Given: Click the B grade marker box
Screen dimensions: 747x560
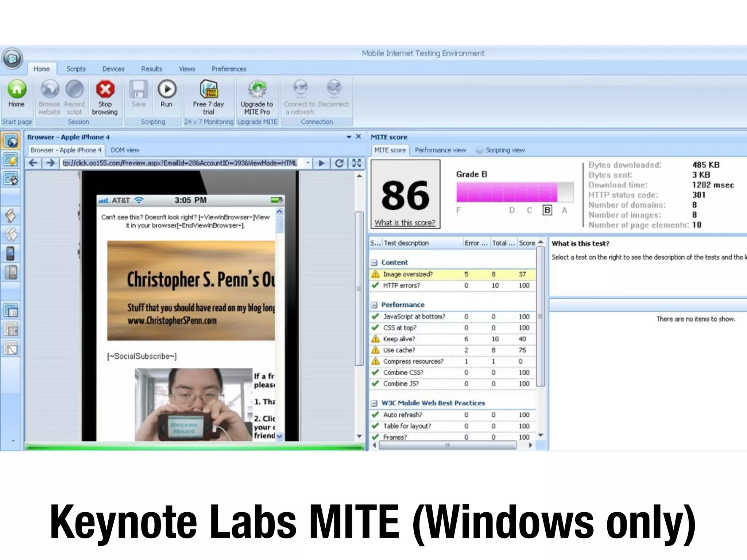Looking at the screenshot, I should click(547, 210).
